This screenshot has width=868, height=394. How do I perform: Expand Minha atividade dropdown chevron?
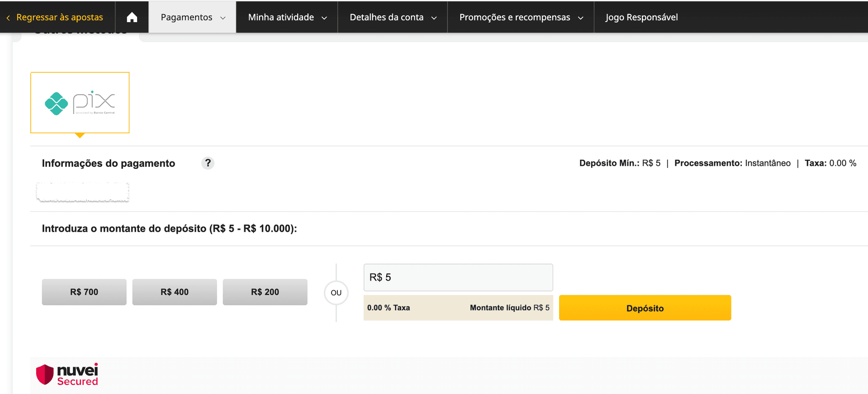(x=324, y=18)
